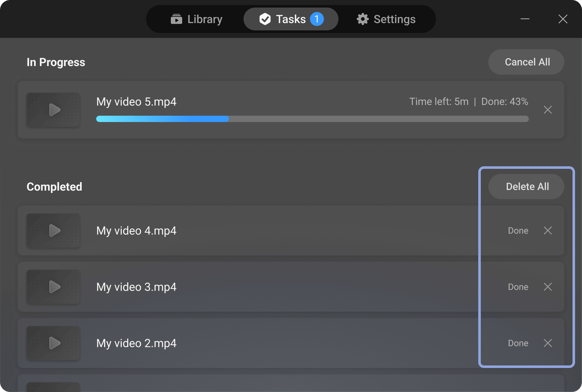Image resolution: width=582 pixels, height=392 pixels.
Task: Remove My video 3.mp4 from completed
Action: point(548,287)
